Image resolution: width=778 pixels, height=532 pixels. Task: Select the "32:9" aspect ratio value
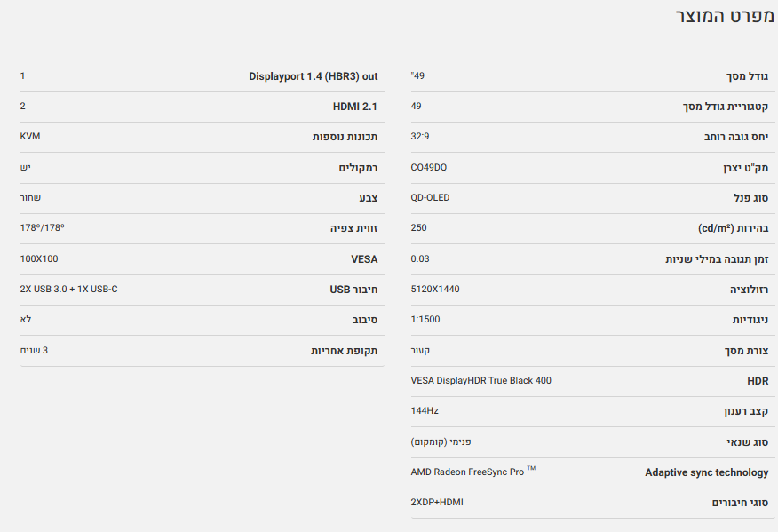click(x=420, y=136)
